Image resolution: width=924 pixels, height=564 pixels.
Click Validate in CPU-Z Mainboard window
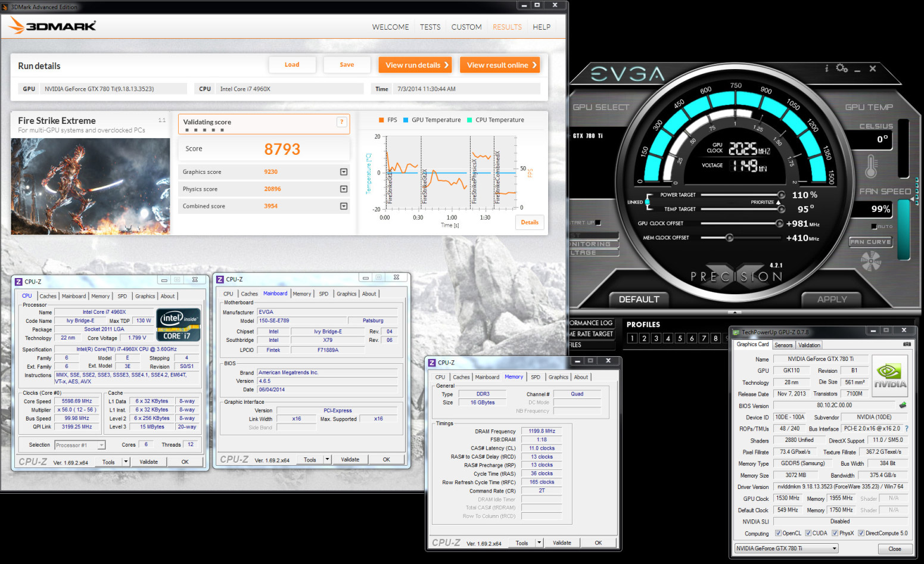(350, 459)
